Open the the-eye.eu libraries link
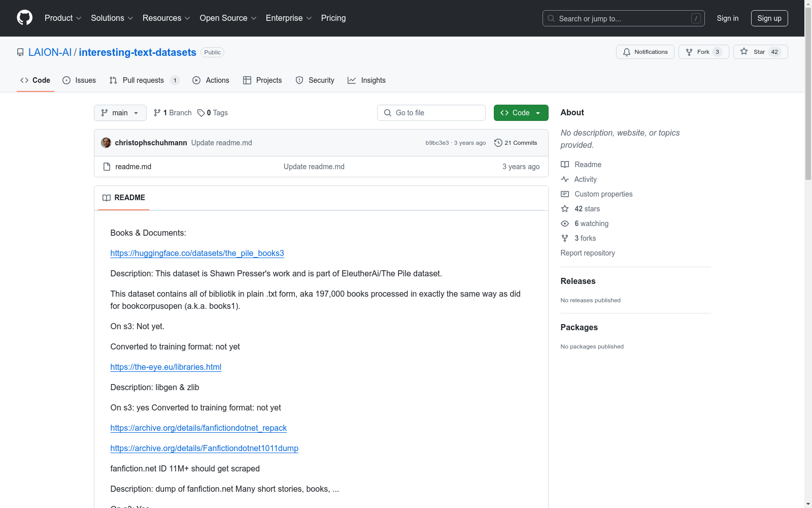Viewport: 812px width, 508px height. (166, 367)
